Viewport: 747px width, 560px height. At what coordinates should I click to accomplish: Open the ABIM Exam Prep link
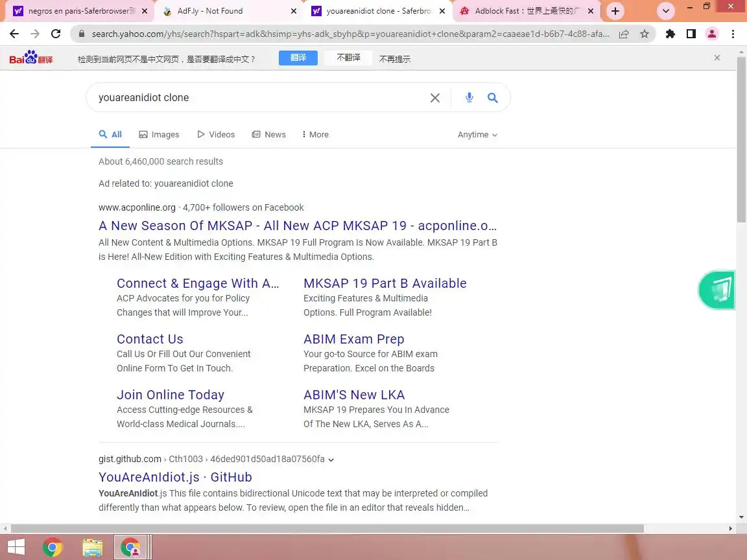[x=354, y=339]
